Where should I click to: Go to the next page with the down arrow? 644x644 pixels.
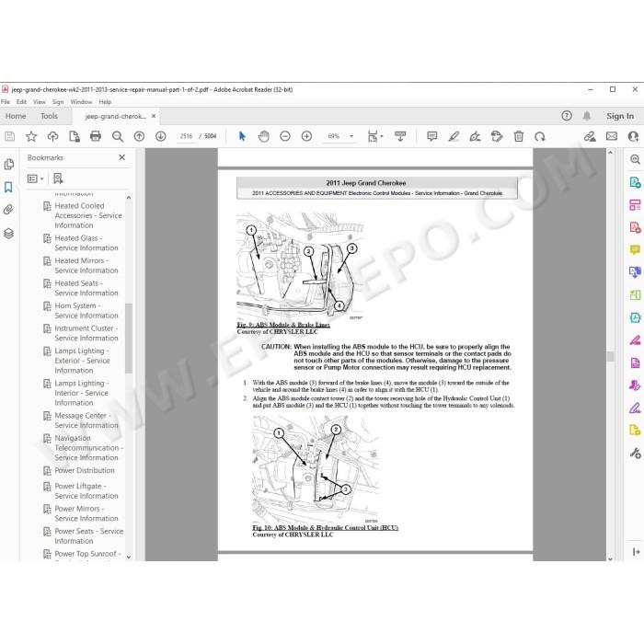click(x=161, y=136)
